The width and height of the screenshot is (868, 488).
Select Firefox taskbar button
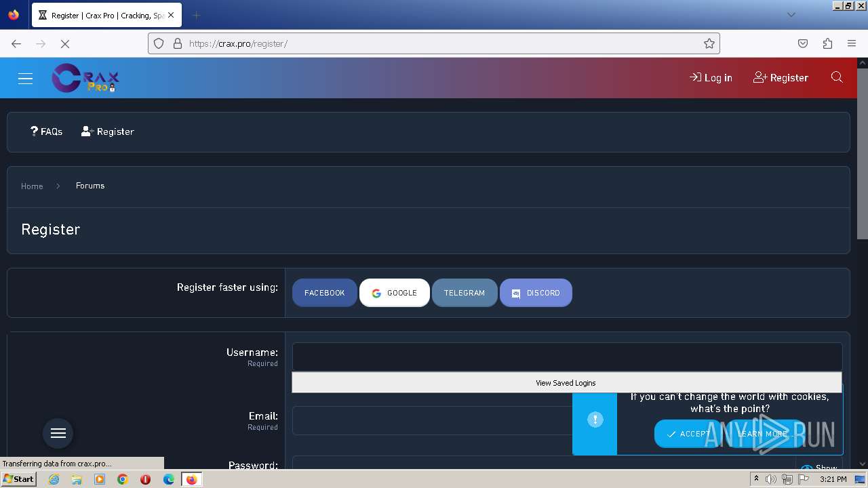192,479
